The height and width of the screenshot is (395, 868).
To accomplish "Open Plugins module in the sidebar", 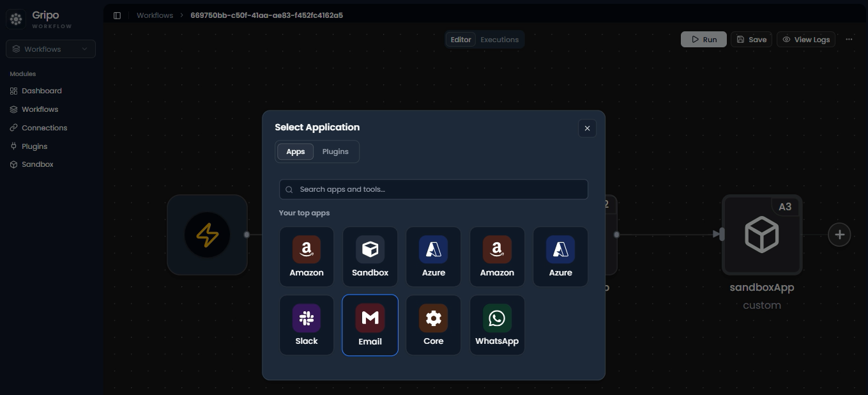I will 34,146.
